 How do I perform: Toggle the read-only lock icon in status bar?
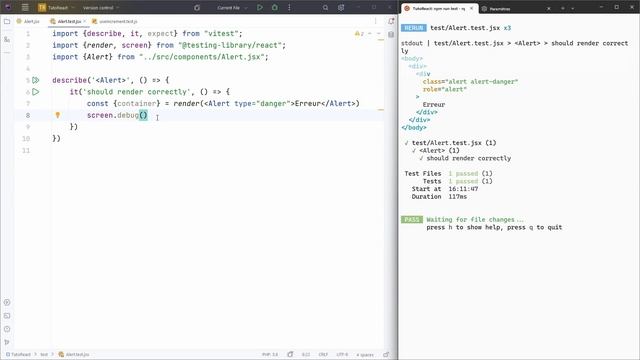coord(386,354)
